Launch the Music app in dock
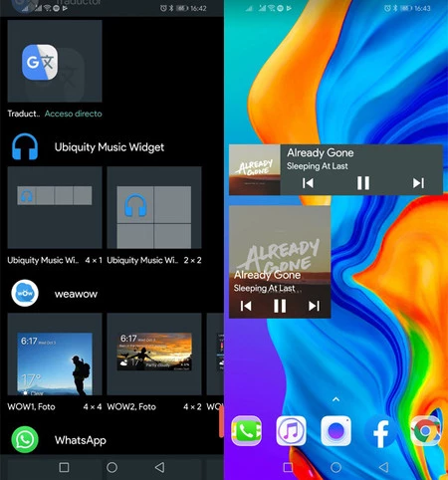 (291, 430)
